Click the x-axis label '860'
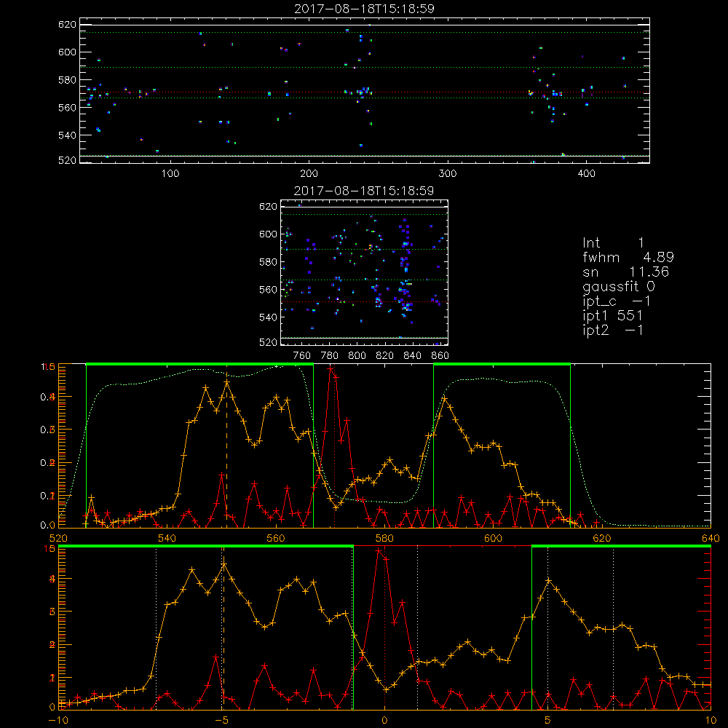This screenshot has height=728, width=728. point(440,356)
